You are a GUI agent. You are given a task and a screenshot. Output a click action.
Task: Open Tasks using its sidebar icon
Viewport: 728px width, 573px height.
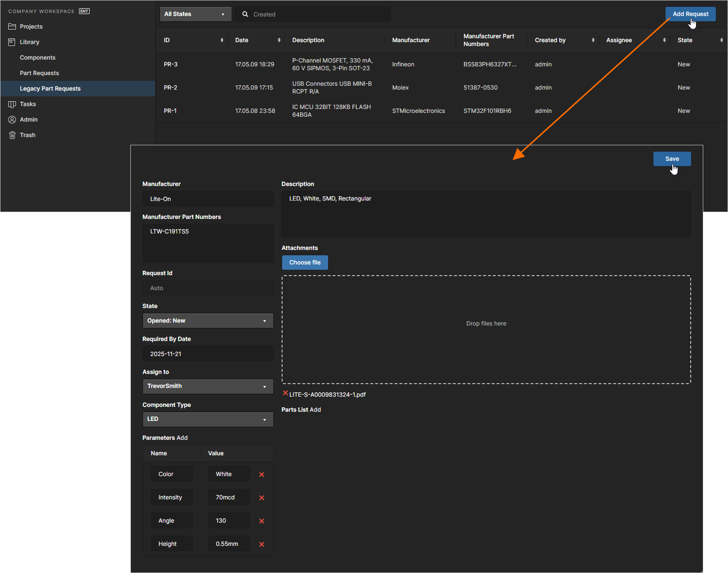pos(12,104)
